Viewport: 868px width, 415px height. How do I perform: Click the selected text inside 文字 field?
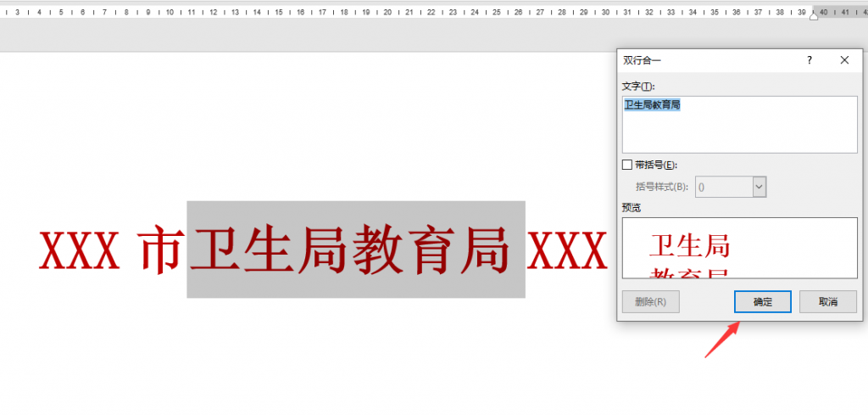click(x=652, y=105)
